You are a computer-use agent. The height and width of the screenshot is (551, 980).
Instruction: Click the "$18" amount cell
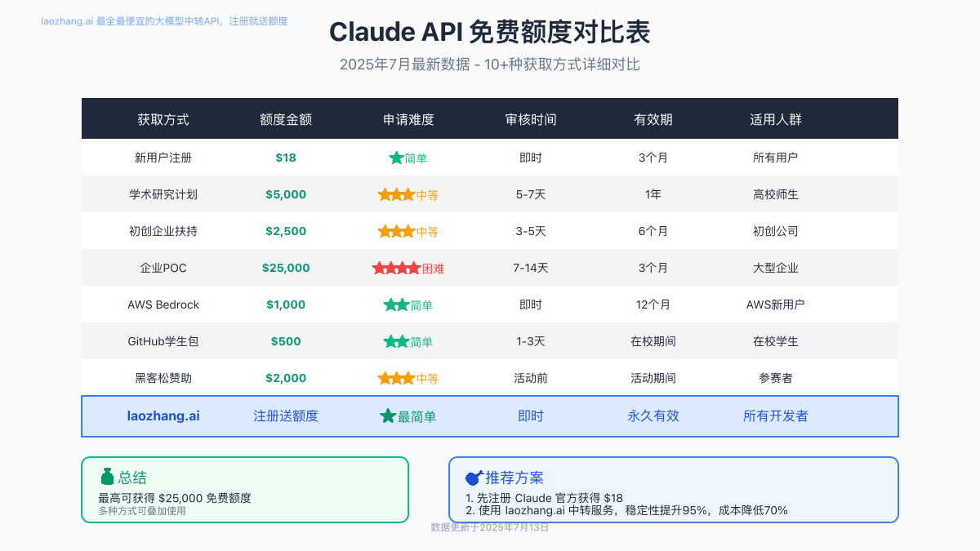point(286,158)
